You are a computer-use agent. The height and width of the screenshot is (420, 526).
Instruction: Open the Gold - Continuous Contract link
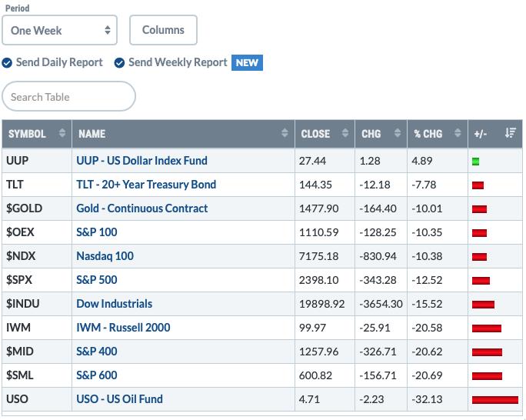[142, 208]
